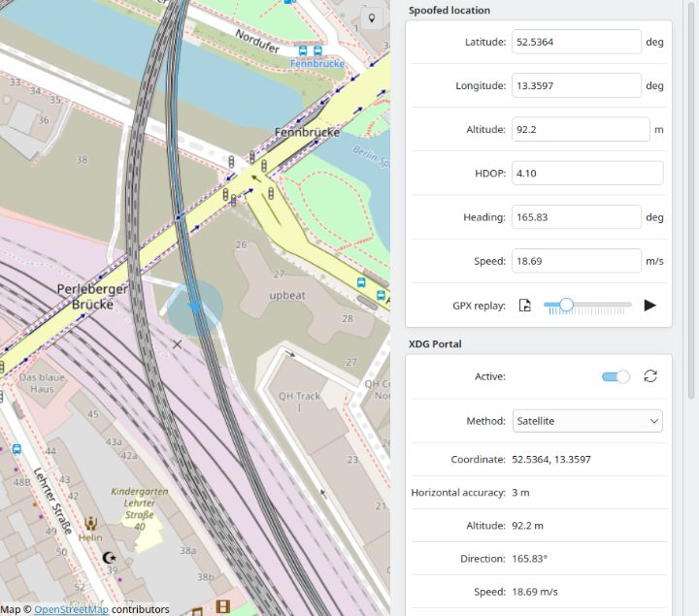Click the X marker on the map

click(177, 343)
